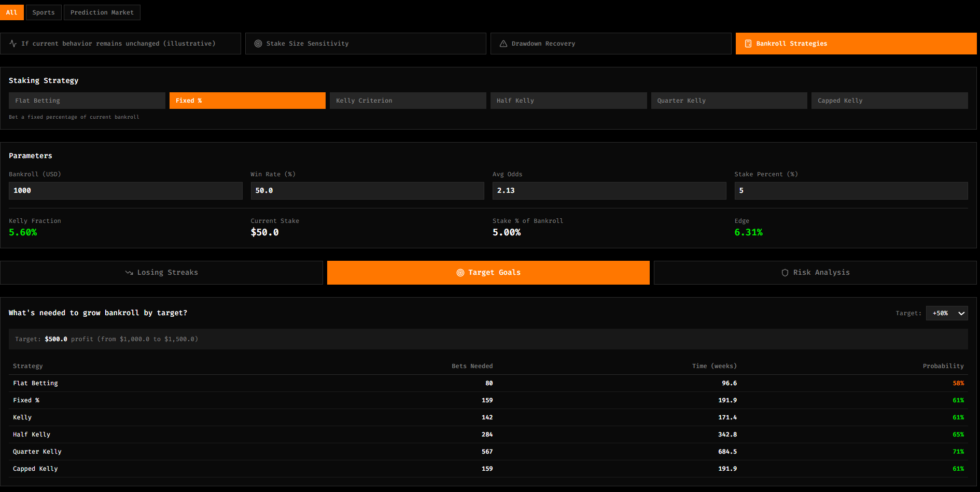This screenshot has width=980, height=492.
Task: Open the Risk Analysis tab
Action: (815, 272)
